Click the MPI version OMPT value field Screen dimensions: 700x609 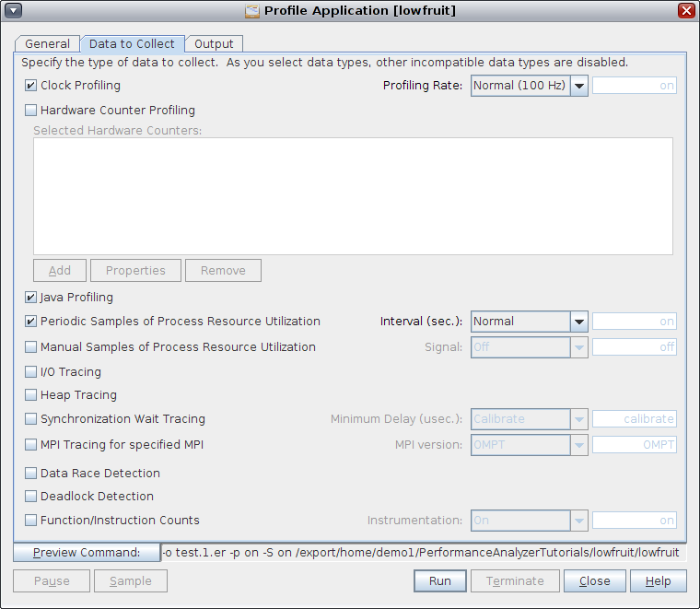coord(635,445)
